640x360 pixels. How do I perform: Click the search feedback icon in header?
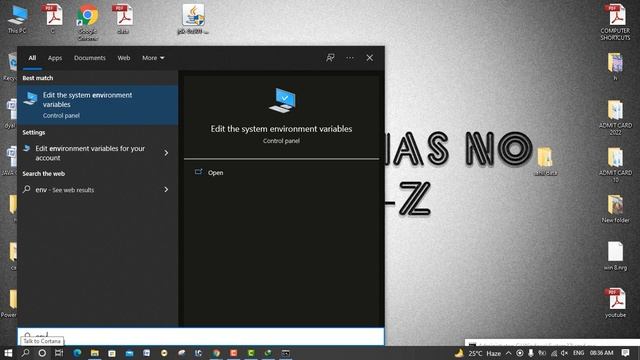(x=330, y=58)
